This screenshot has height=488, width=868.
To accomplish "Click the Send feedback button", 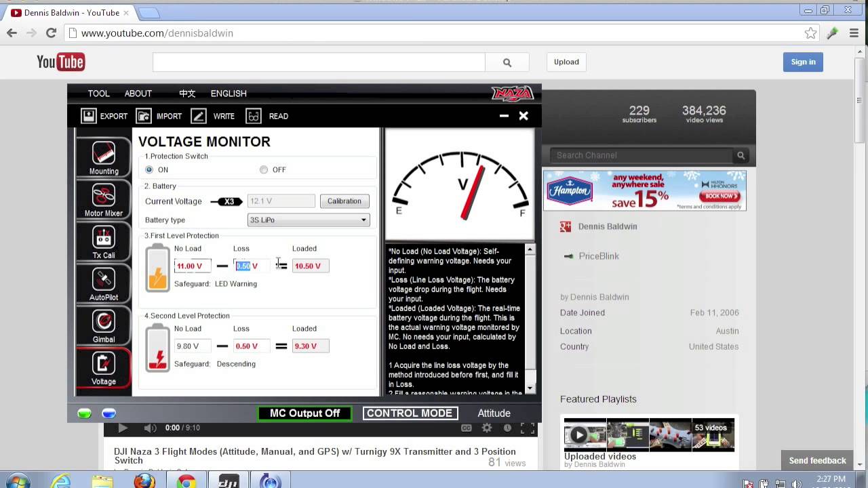I will tap(817, 461).
